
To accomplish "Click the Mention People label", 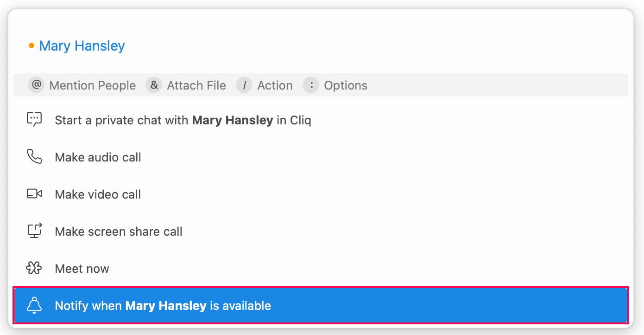I will 92,86.
